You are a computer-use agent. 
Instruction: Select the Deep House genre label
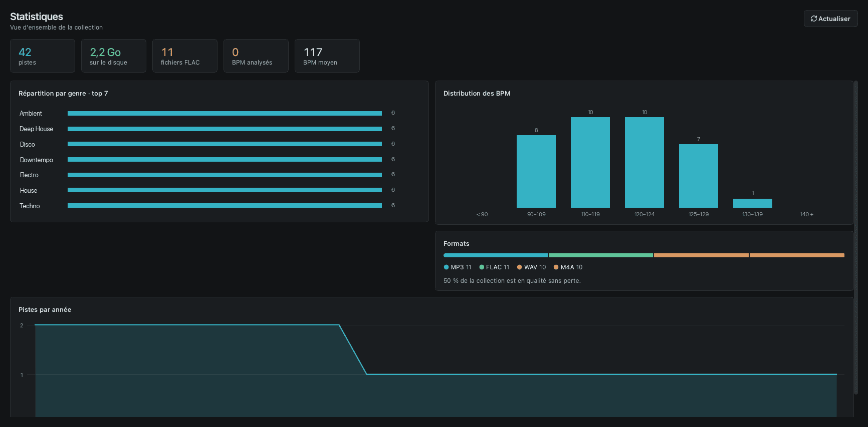click(36, 129)
